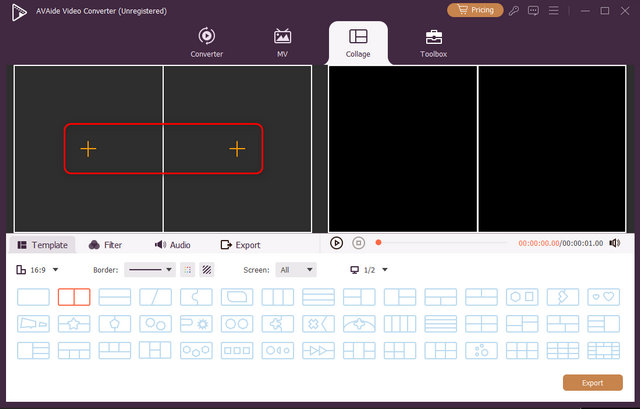This screenshot has width=640, height=409.
Task: Pick the hexagon and square template
Action: coord(522,297)
